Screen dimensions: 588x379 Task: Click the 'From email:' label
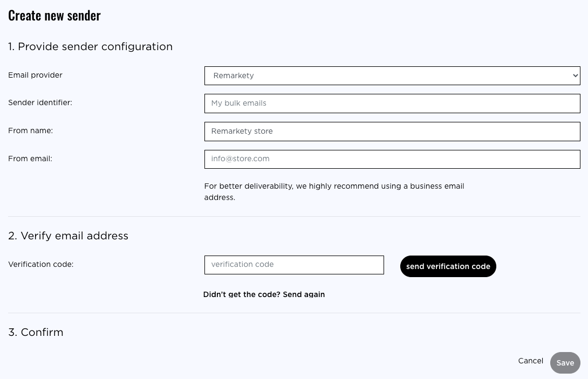tap(30, 159)
